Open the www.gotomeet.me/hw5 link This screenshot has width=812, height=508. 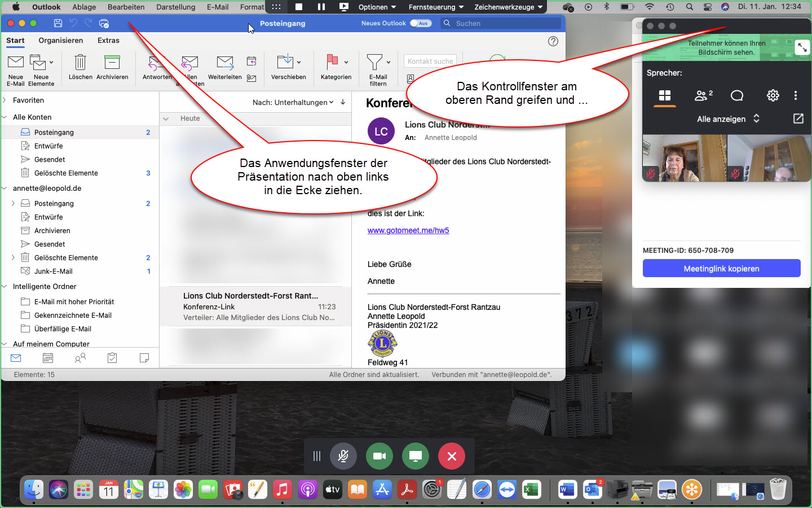tap(408, 230)
